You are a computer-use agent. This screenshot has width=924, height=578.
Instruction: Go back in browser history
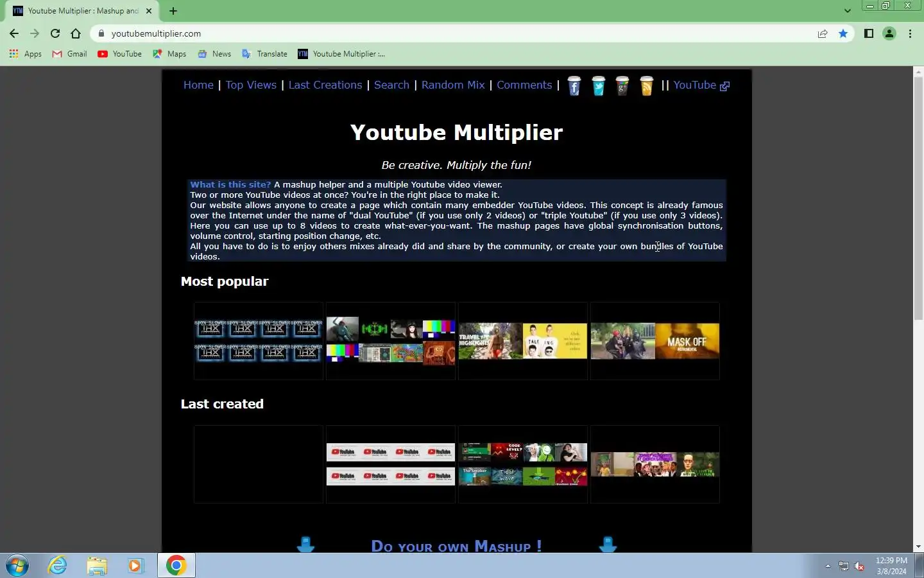tap(14, 33)
